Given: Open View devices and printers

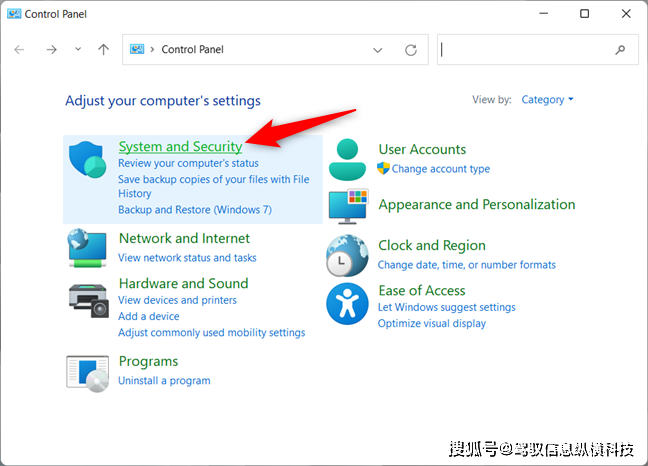Looking at the screenshot, I should (177, 300).
